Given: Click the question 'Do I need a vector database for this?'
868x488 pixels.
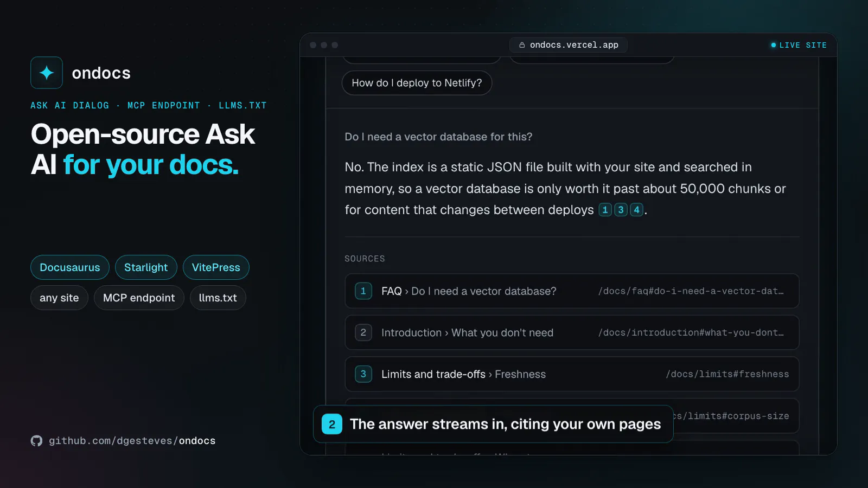Looking at the screenshot, I should (438, 137).
